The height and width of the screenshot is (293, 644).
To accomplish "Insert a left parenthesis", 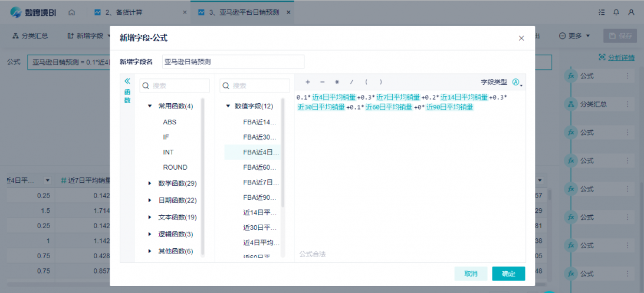I will point(366,82).
